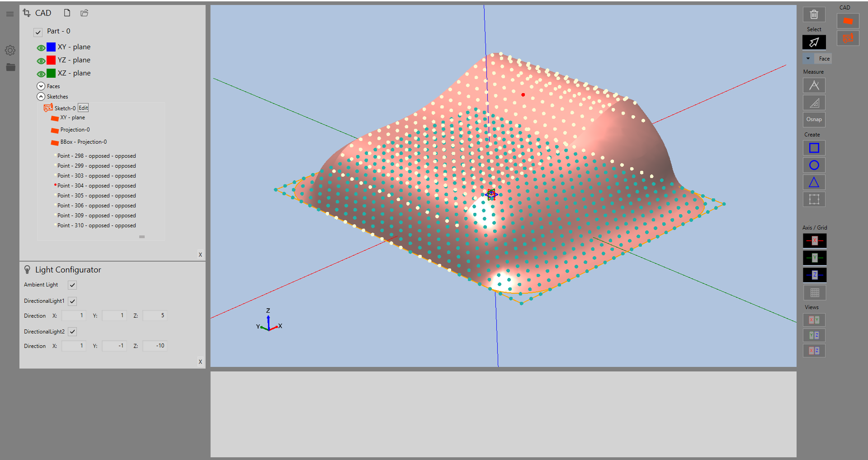Create a blue rectangle shape

pos(814,148)
